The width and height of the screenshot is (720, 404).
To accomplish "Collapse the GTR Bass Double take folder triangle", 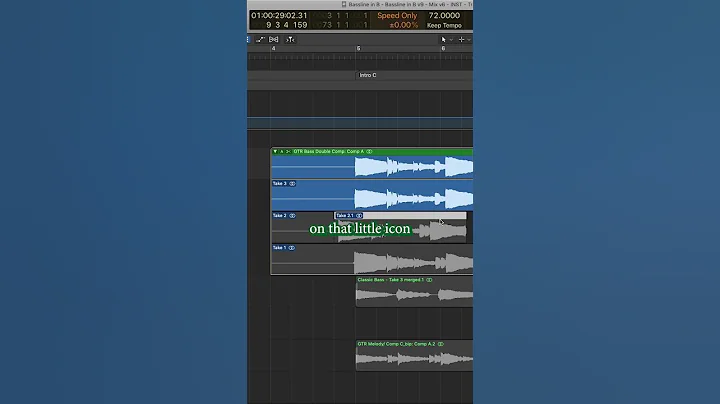I will pyautogui.click(x=275, y=152).
